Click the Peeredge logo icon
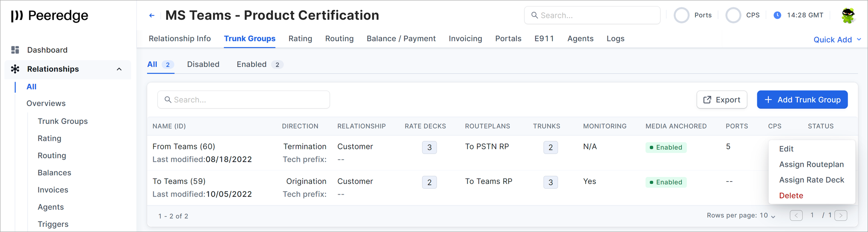 [17, 16]
